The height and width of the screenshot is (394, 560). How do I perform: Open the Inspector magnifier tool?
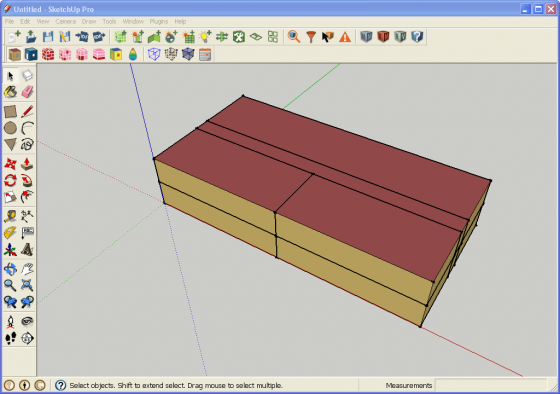(x=294, y=36)
